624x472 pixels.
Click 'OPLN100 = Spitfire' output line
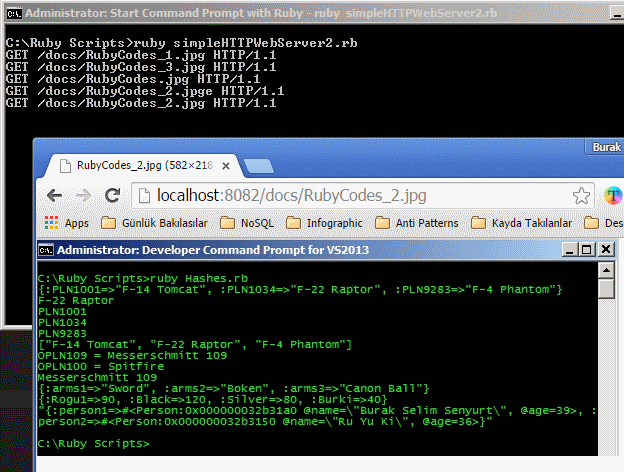(x=101, y=367)
